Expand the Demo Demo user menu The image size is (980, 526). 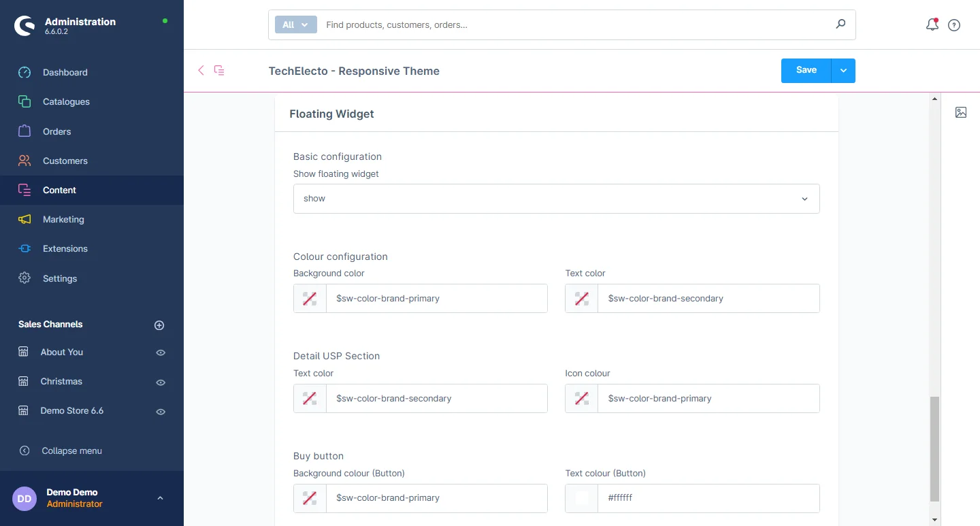click(160, 498)
